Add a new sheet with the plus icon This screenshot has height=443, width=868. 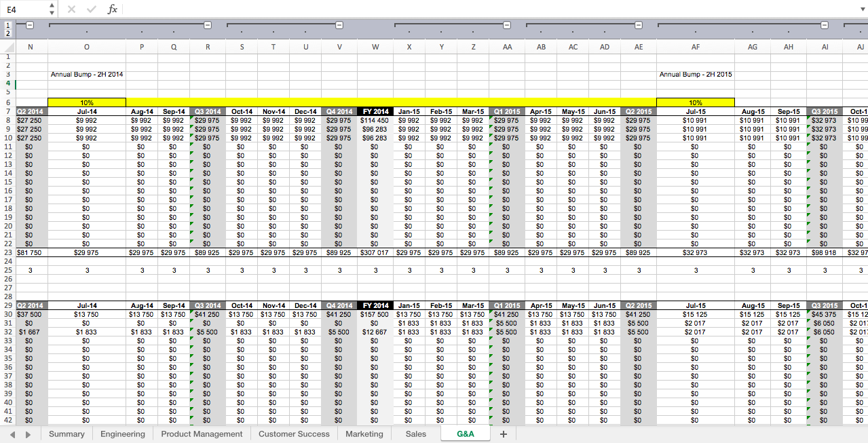coord(504,434)
